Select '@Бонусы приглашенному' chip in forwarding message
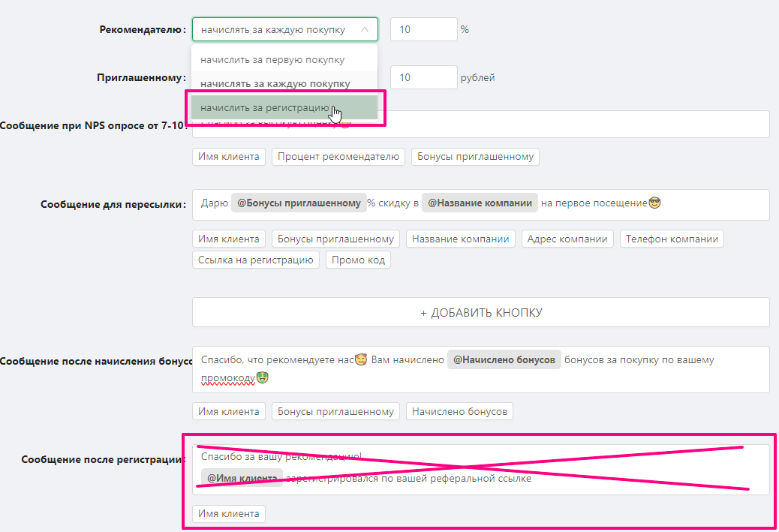779x532 pixels. tap(299, 203)
